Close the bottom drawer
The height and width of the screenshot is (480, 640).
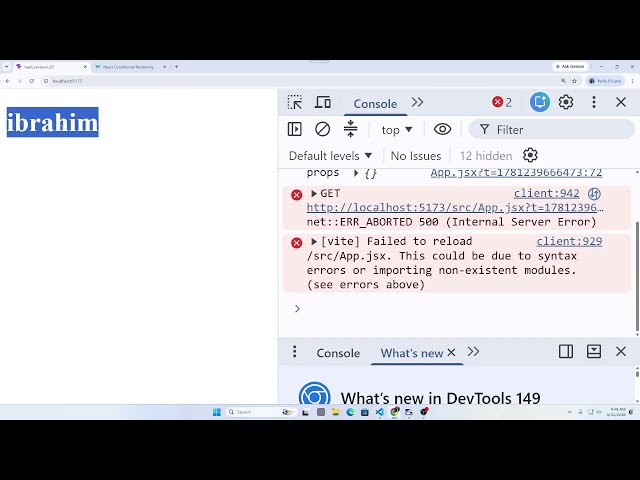pos(621,351)
